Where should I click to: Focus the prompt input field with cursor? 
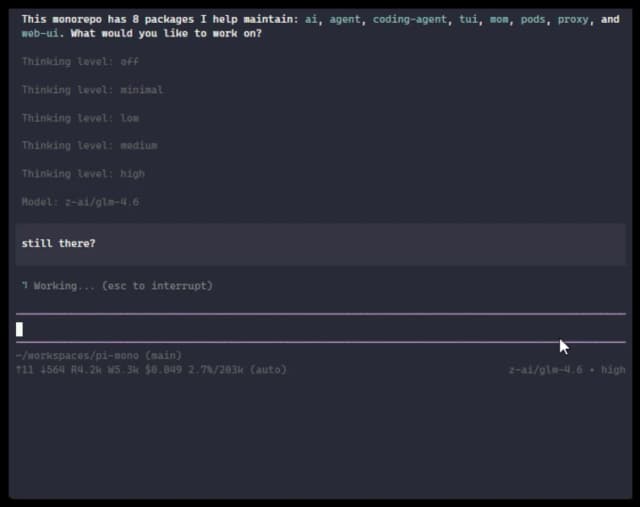pos(320,329)
